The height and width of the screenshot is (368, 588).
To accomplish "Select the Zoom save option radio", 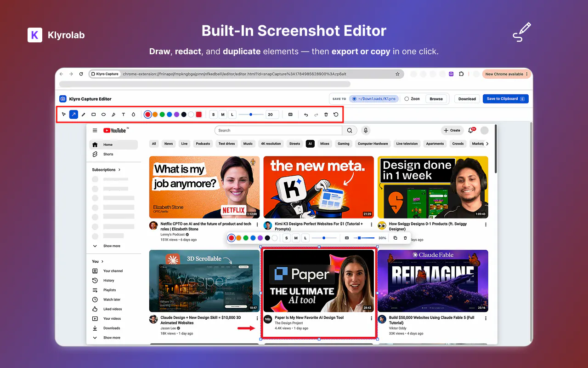I will [412, 99].
